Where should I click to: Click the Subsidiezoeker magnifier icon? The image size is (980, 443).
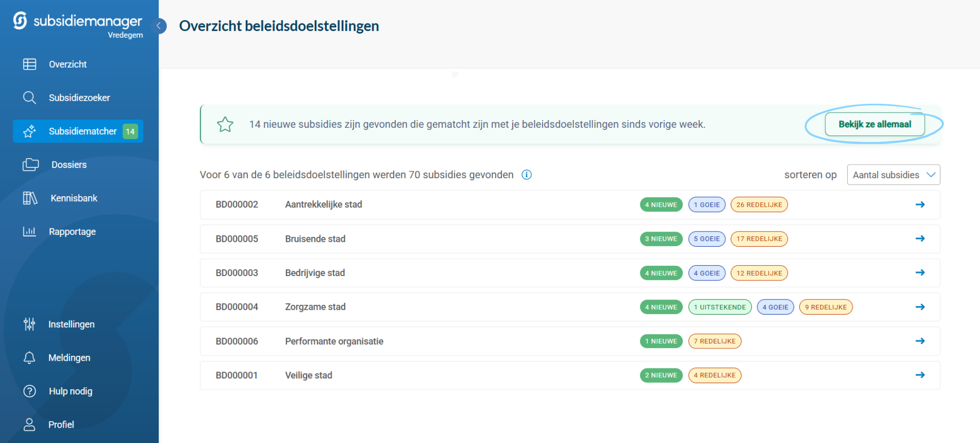pyautogui.click(x=29, y=97)
